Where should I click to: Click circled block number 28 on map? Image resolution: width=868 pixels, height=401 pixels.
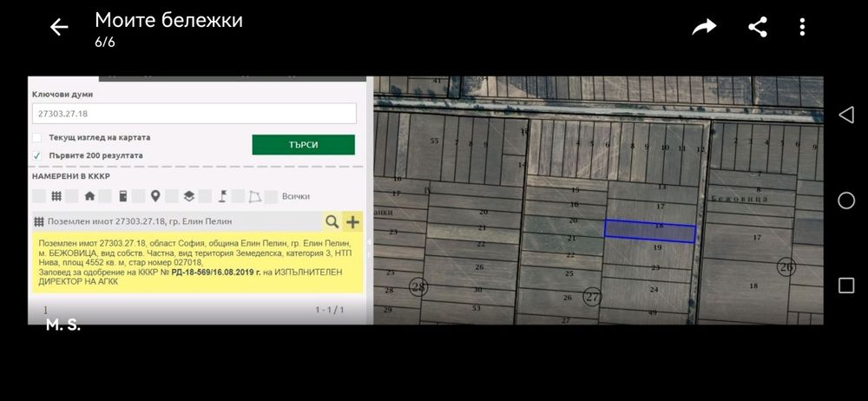pos(418,287)
